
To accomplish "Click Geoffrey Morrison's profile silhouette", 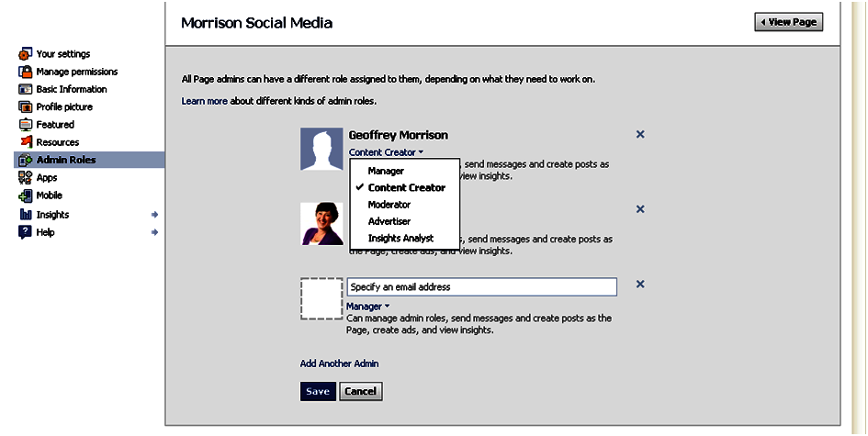I will (321, 149).
